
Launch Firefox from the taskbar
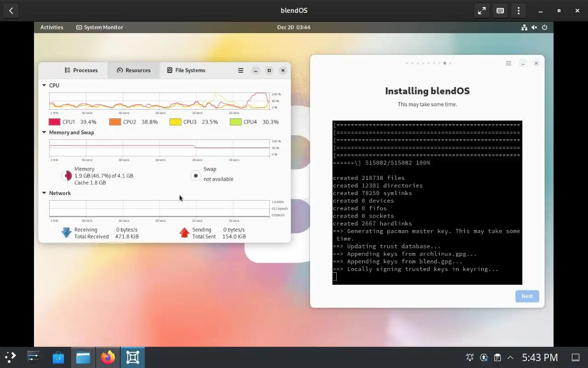(108, 357)
